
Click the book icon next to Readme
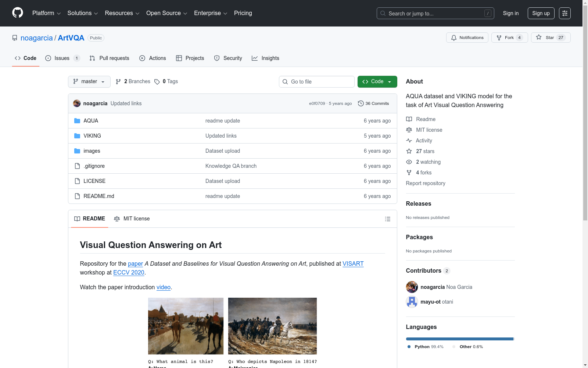pyautogui.click(x=409, y=119)
